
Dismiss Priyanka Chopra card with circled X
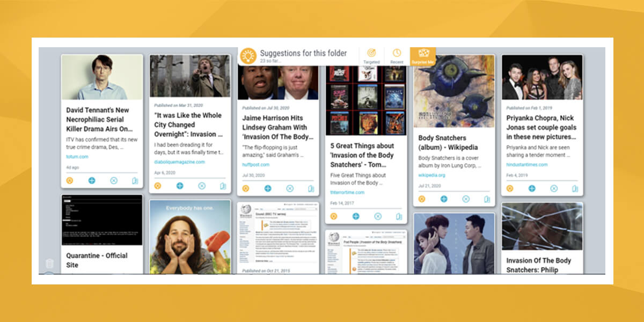click(x=554, y=188)
